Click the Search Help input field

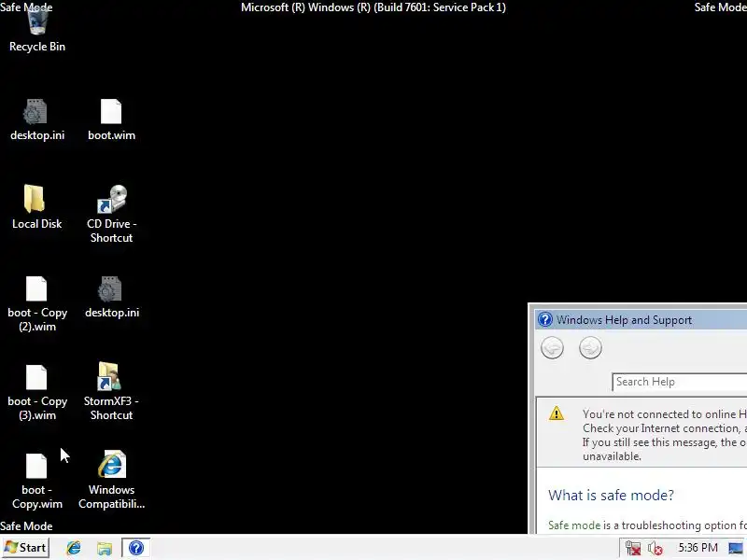point(680,382)
